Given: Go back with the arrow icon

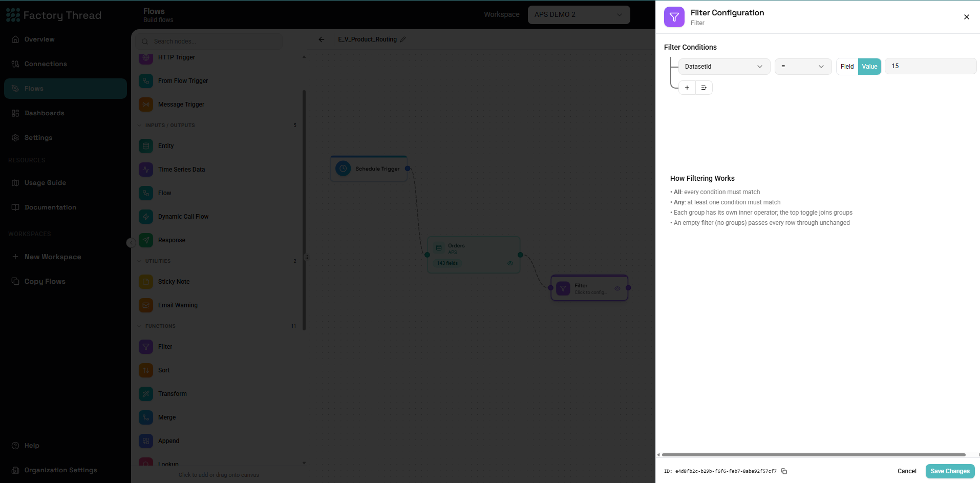Looking at the screenshot, I should pos(322,39).
